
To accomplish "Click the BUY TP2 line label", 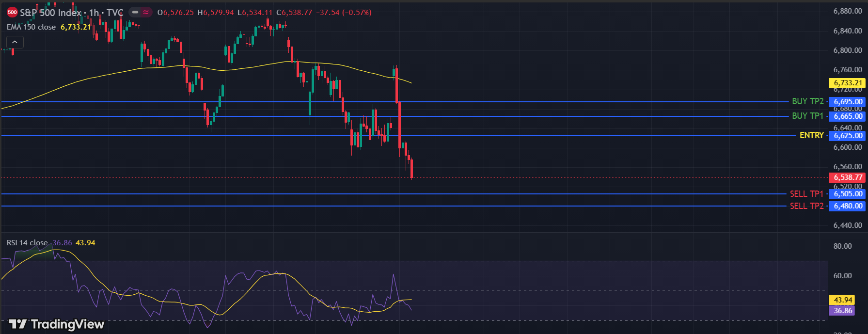I will (x=807, y=101).
